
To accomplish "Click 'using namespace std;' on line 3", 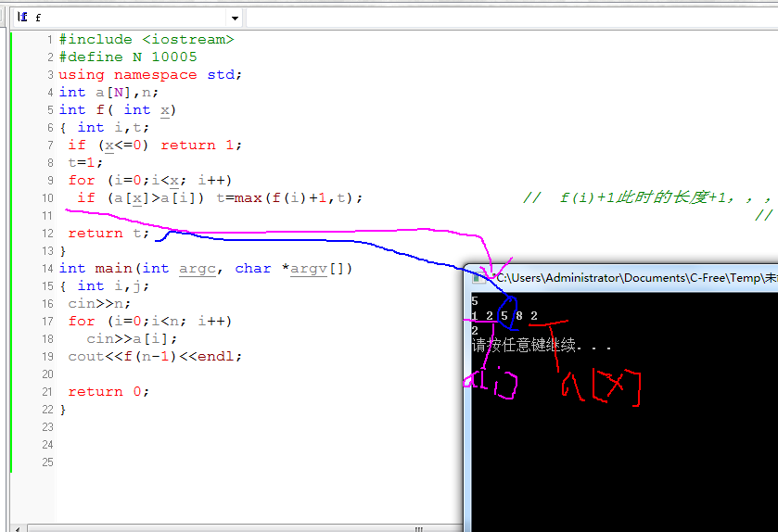I will tap(150, 75).
